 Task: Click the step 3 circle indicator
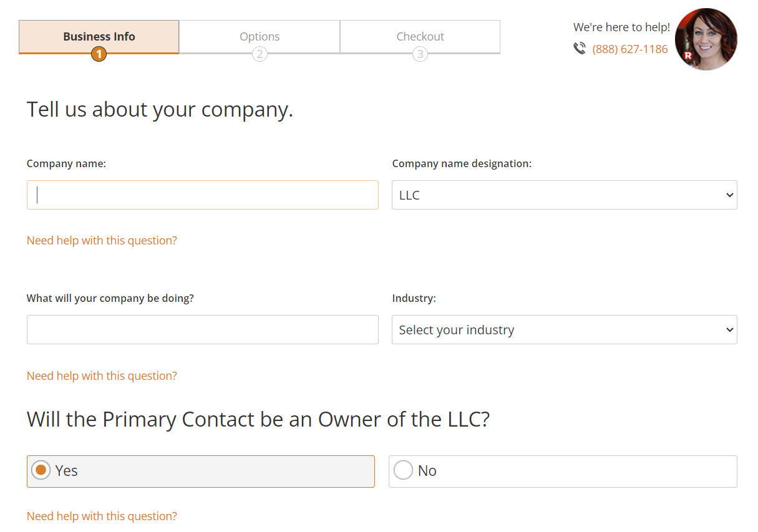tap(420, 54)
